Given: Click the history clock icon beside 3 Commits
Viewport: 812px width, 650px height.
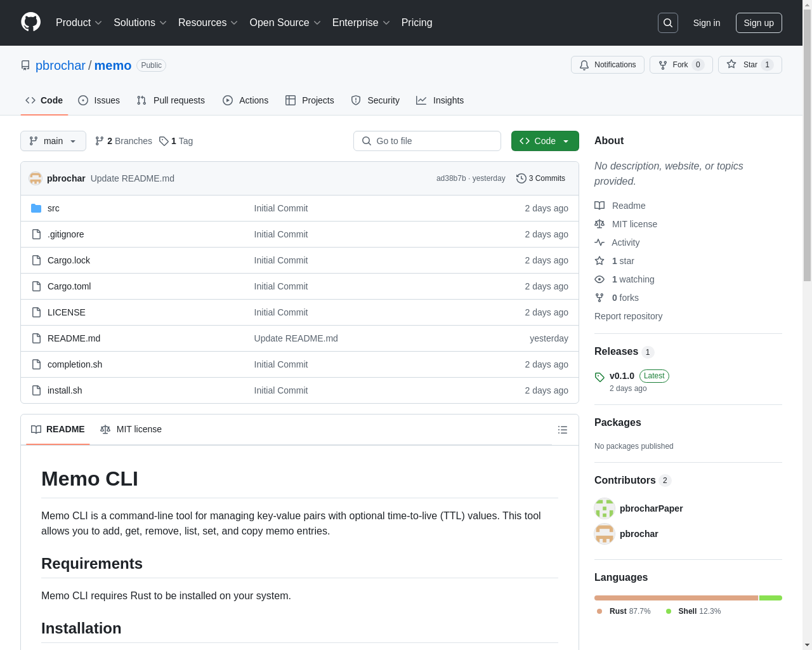Looking at the screenshot, I should (x=521, y=178).
